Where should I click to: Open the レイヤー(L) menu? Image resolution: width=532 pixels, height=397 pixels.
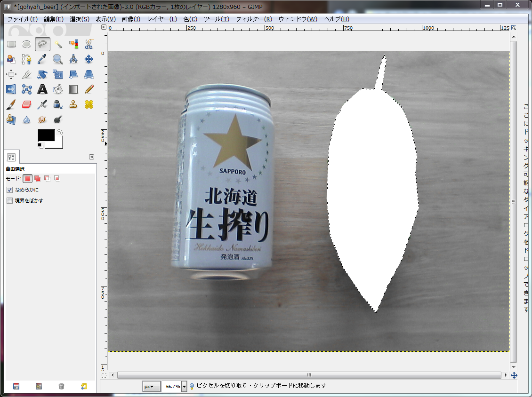pos(162,19)
